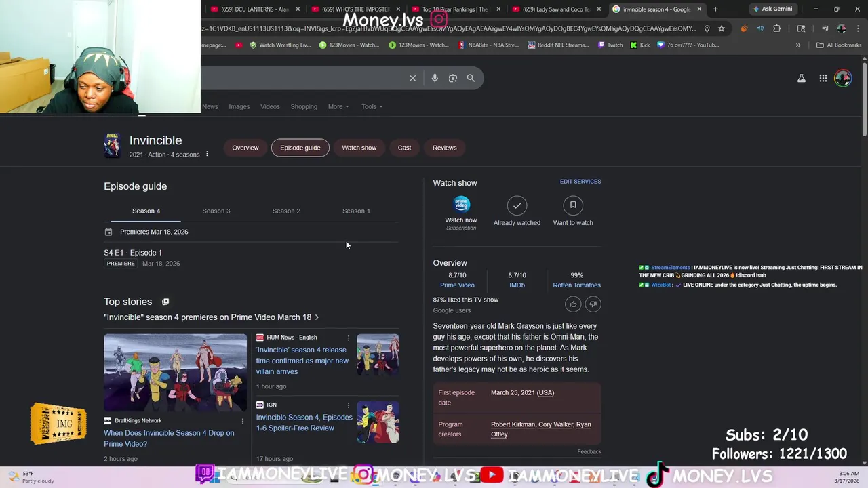Switch to Videos search results
868x488 pixels.
270,106
